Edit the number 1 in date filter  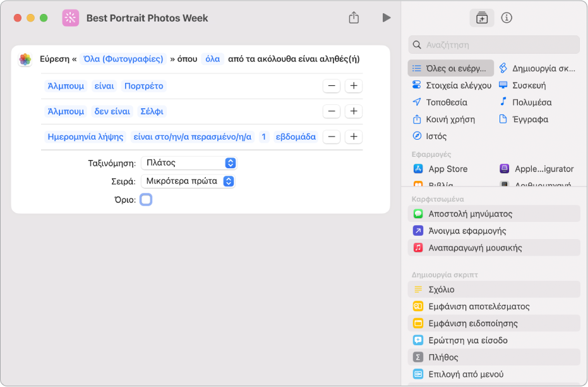[x=263, y=137]
